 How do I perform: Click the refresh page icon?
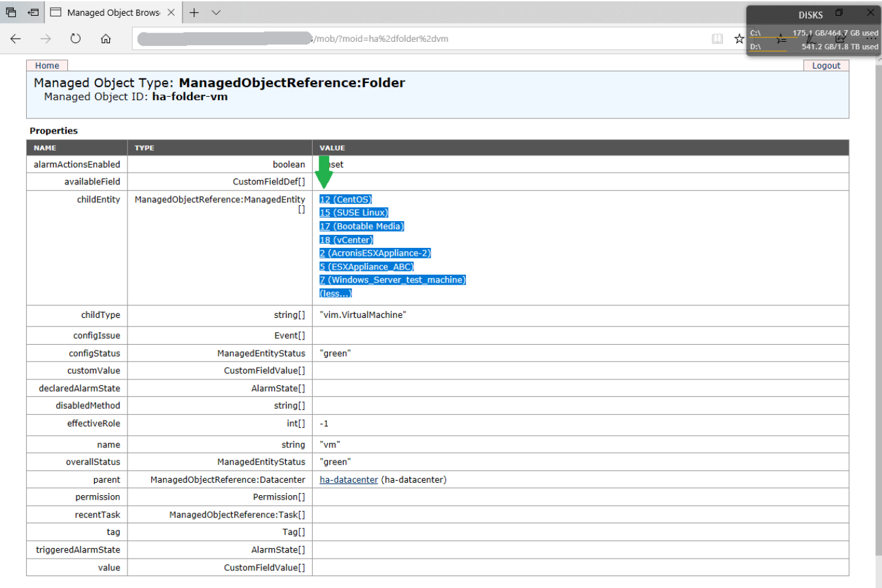[75, 39]
